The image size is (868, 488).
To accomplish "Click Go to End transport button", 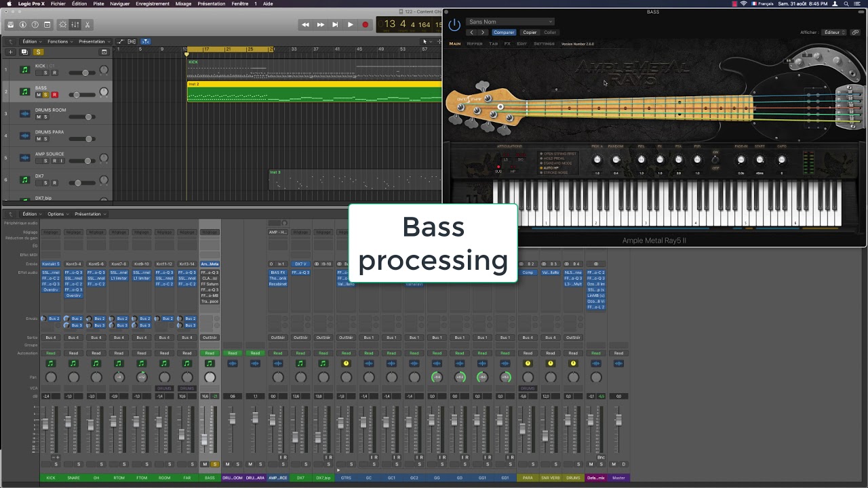I will pos(335,24).
